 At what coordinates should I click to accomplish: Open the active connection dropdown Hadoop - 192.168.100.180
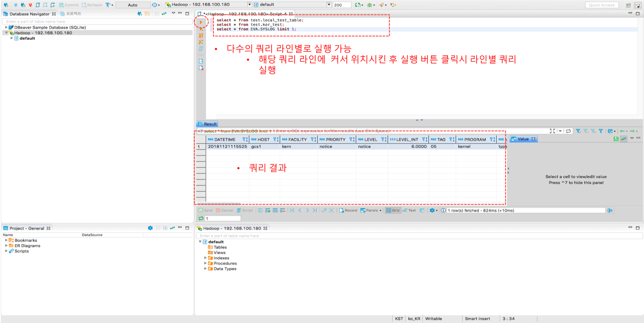(208, 5)
